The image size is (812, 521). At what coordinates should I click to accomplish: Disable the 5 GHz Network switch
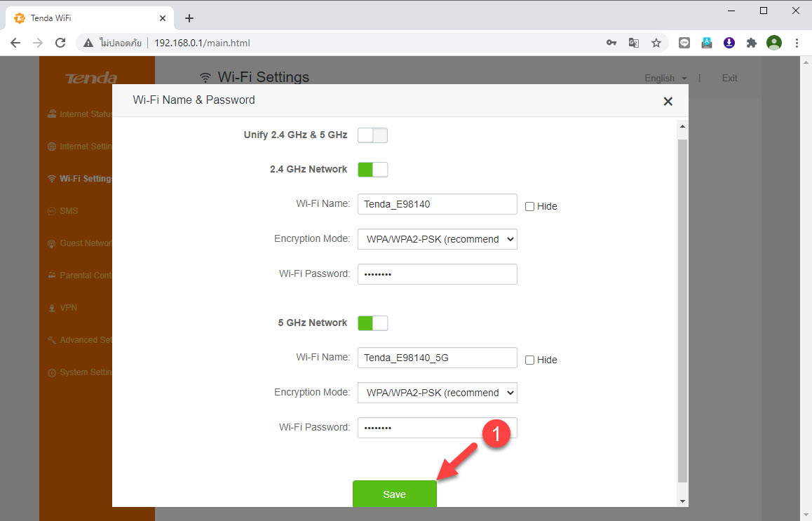click(372, 323)
